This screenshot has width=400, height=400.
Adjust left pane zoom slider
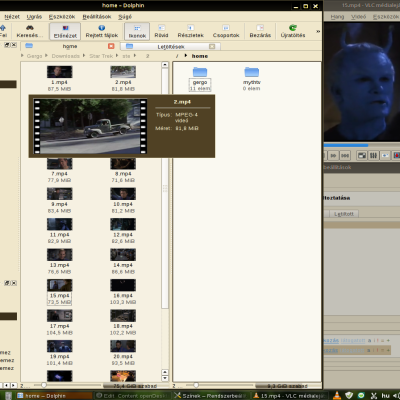click(x=44, y=385)
